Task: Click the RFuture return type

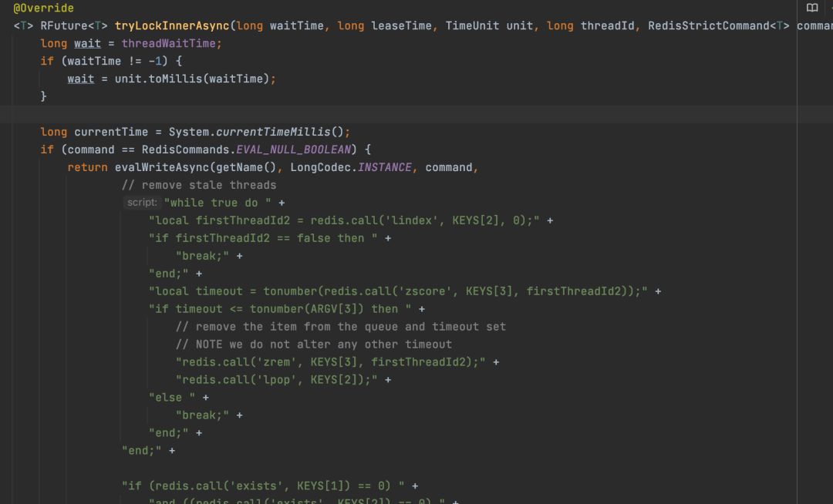Action: 62,25
